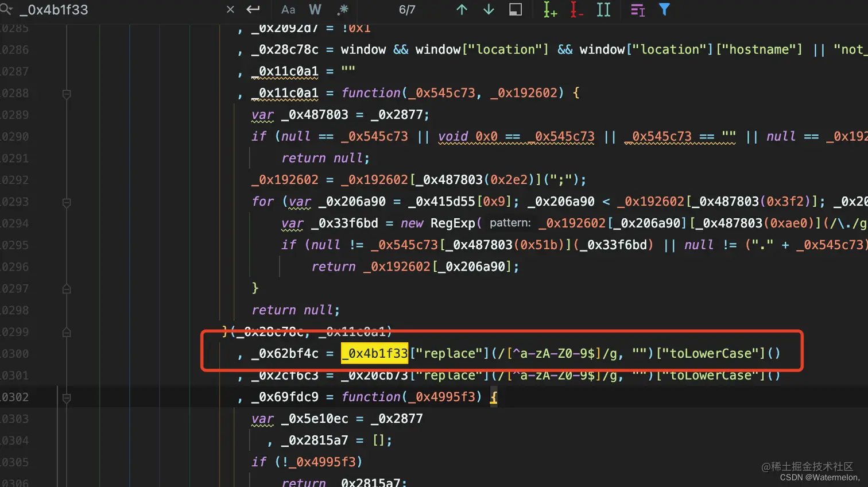
Task: Select all occurrences icon
Action: click(x=603, y=9)
